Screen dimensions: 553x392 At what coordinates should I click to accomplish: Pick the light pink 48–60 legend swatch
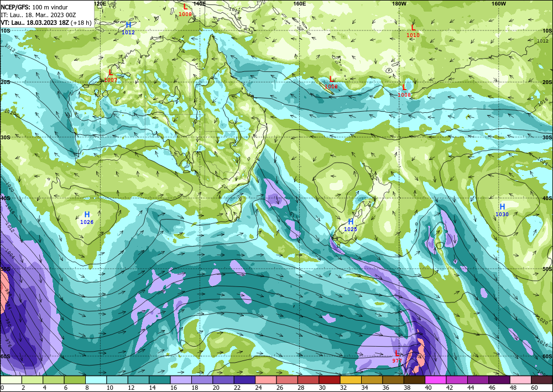point(520,380)
